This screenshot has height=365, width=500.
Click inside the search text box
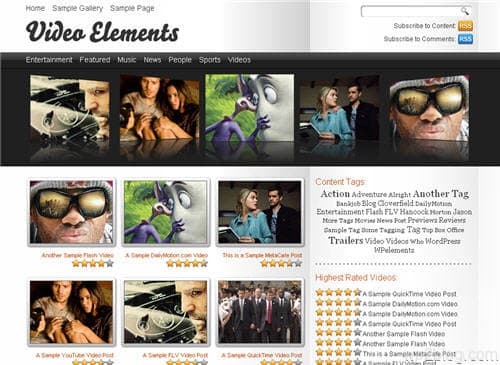(411, 11)
